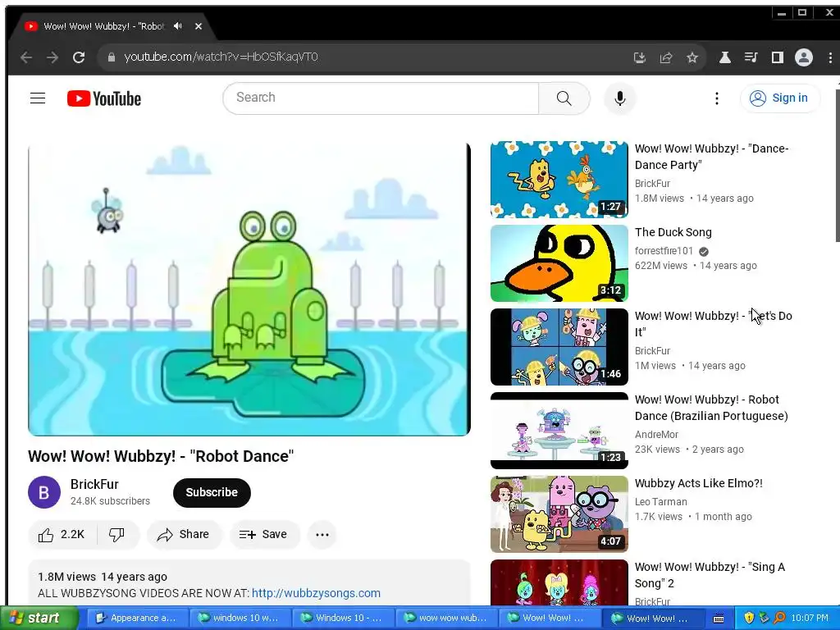
Task: Open wubbzysongs.com link in description
Action: tap(316, 593)
